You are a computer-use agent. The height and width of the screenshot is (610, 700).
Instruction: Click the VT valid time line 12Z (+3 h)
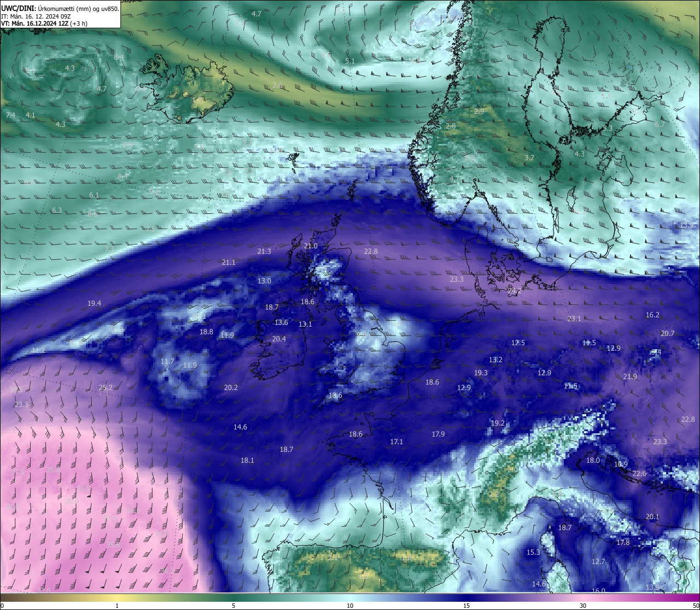45,24
